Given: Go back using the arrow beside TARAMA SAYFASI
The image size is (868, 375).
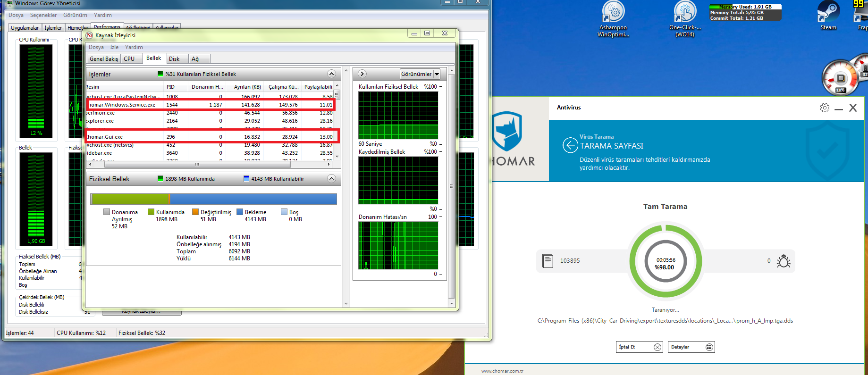Looking at the screenshot, I should [x=570, y=145].
